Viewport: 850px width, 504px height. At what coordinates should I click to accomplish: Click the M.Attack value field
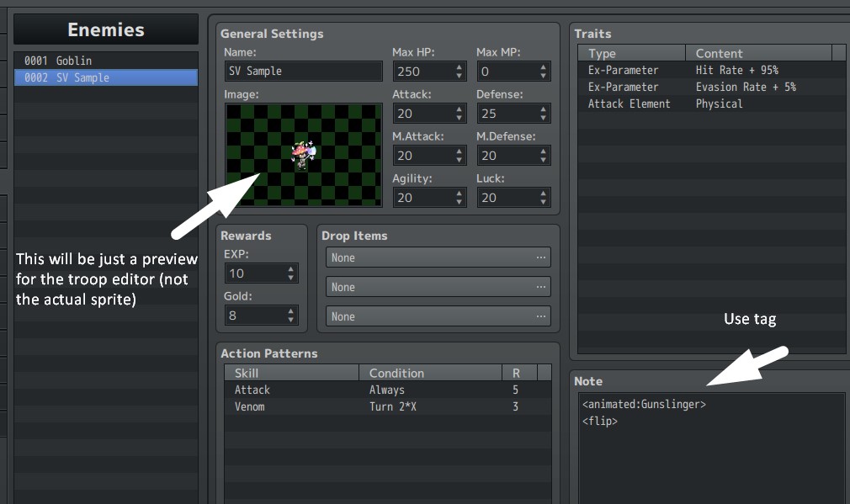coord(422,156)
